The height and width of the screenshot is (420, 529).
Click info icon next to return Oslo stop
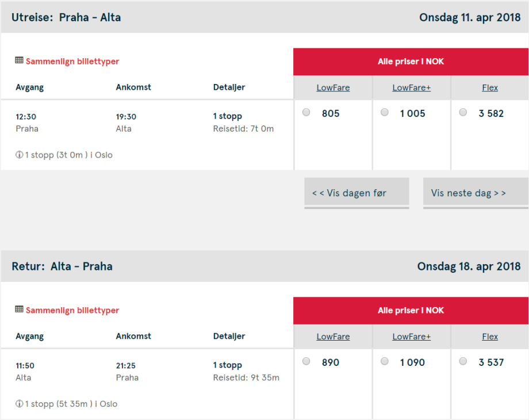pos(19,404)
